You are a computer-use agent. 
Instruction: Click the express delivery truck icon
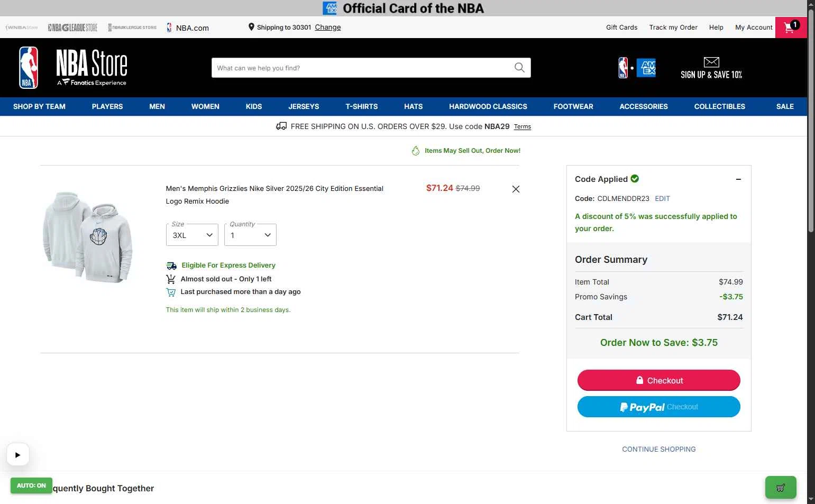(x=171, y=265)
